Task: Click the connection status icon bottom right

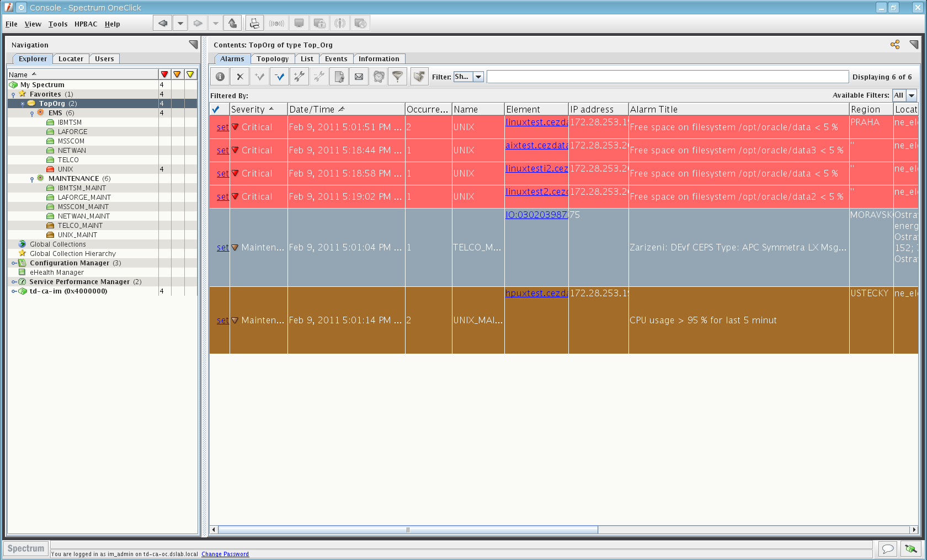Action: pyautogui.click(x=911, y=548)
